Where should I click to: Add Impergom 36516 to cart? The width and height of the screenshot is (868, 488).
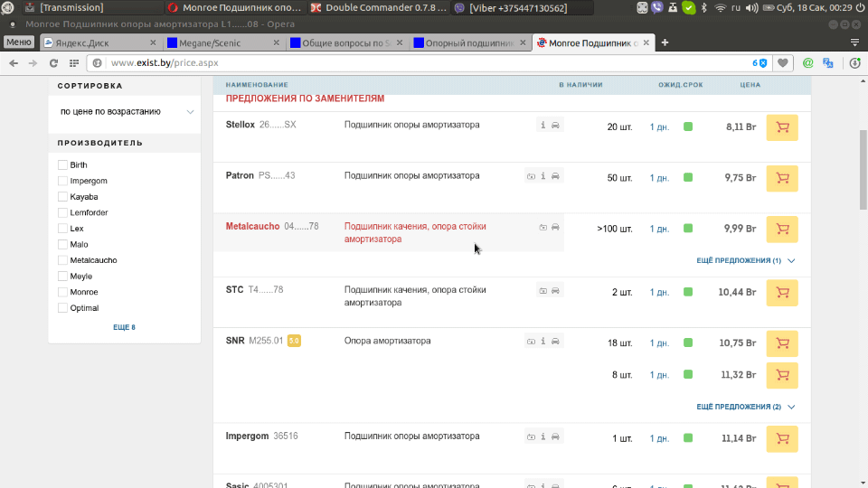(782, 439)
